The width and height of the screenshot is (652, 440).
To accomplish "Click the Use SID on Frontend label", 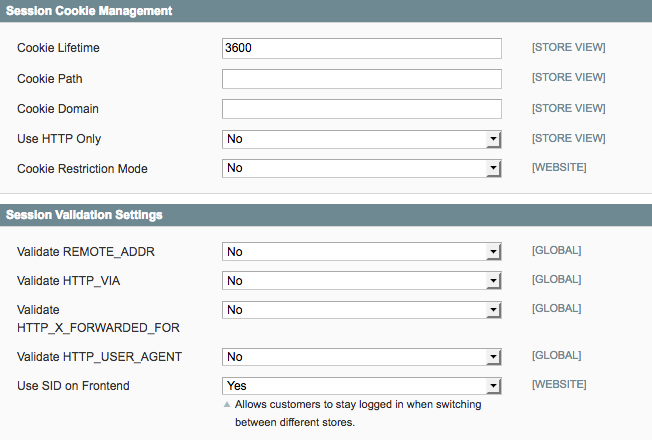I will pyautogui.click(x=73, y=385).
